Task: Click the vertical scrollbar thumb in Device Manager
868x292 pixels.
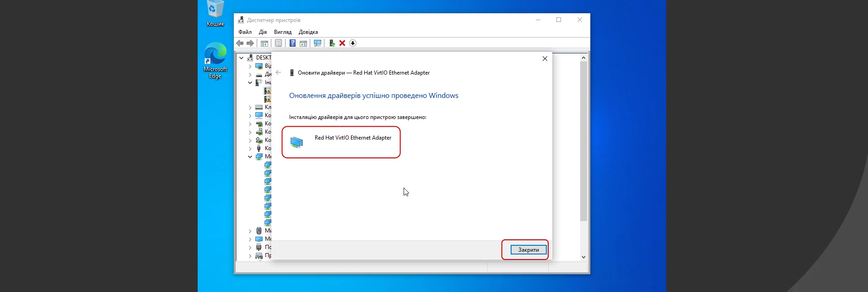Action: click(x=583, y=141)
